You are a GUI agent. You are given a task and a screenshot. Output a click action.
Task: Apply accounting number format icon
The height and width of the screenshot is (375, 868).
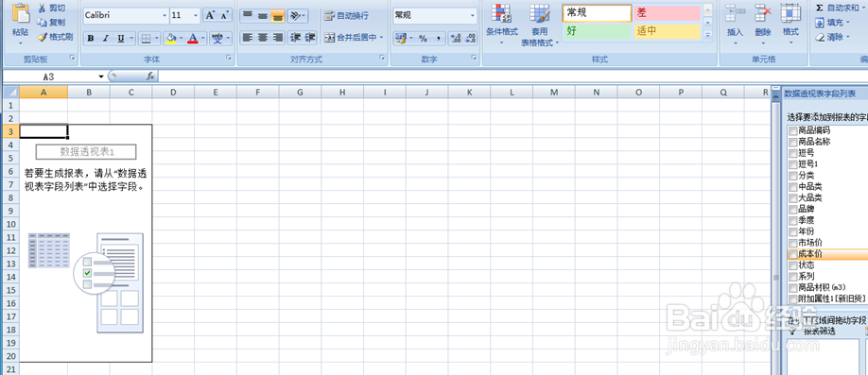(x=400, y=38)
